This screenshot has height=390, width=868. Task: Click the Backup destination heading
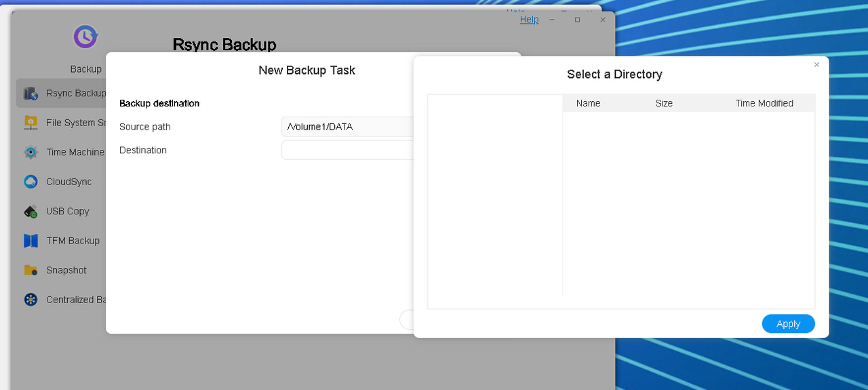(x=159, y=103)
